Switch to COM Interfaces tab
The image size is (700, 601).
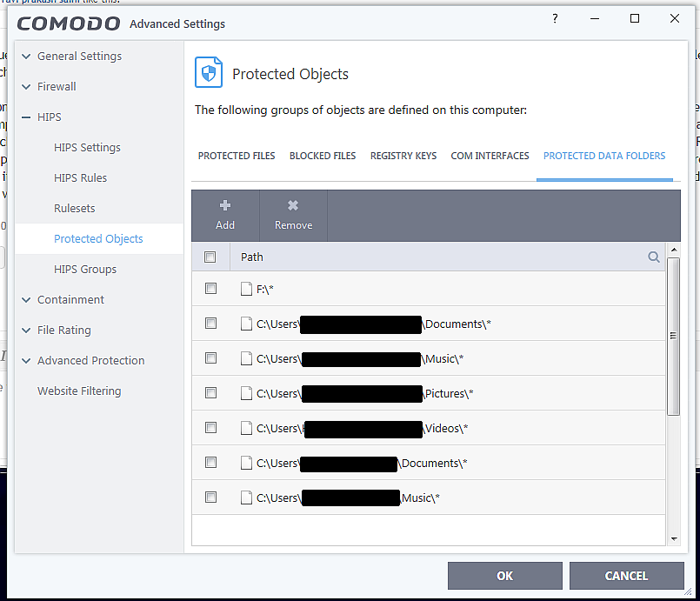[490, 156]
